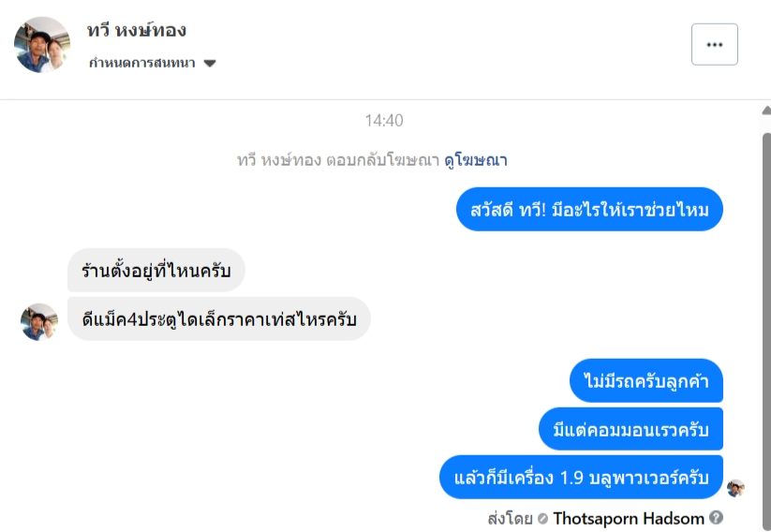This screenshot has height=532, width=771.
Task: Click the check icon next to ส่งโดย
Action: 542,518
